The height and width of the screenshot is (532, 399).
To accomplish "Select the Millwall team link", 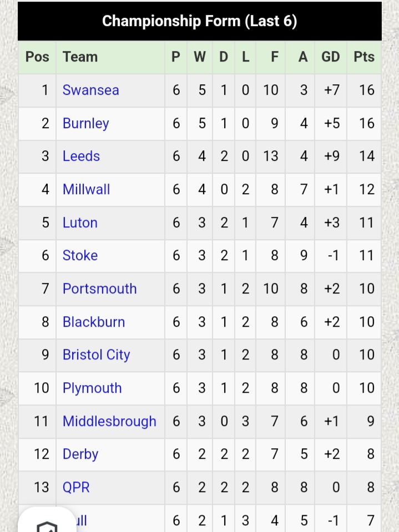I will 86,189.
